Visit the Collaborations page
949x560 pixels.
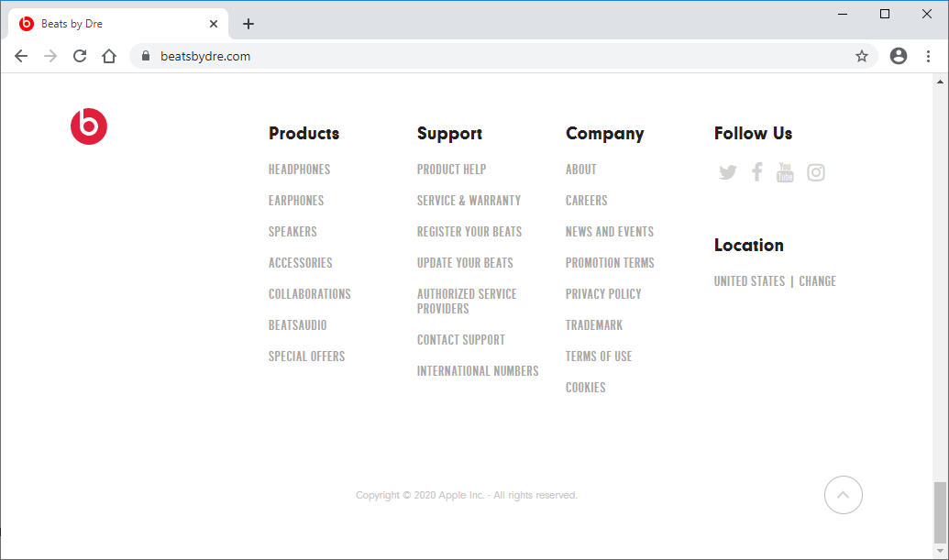pos(310,294)
